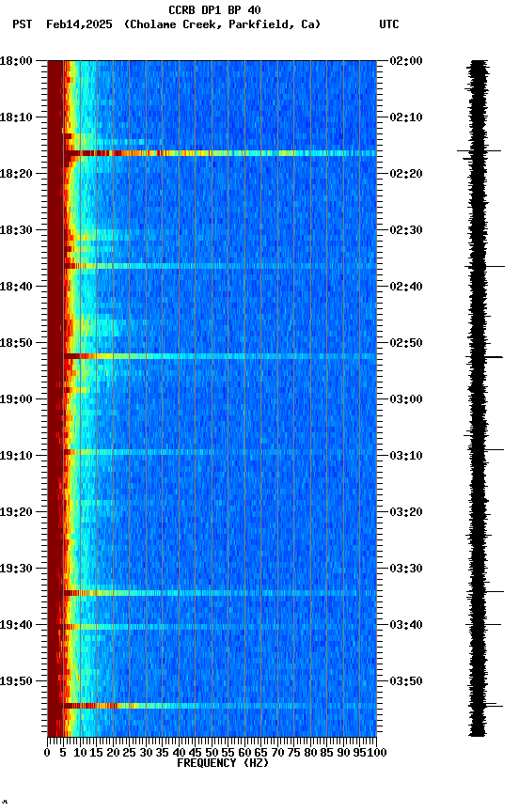Click the 03:50 UTC time label

coord(406,681)
